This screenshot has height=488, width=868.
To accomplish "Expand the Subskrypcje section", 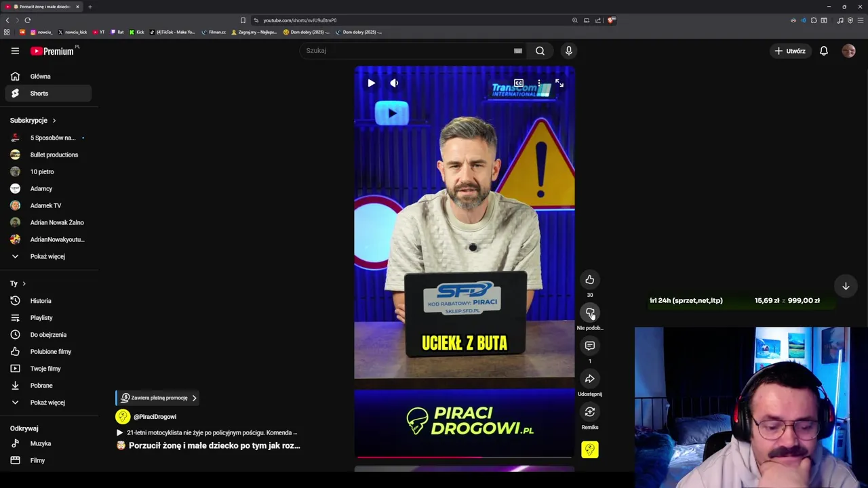I will pyautogui.click(x=33, y=121).
